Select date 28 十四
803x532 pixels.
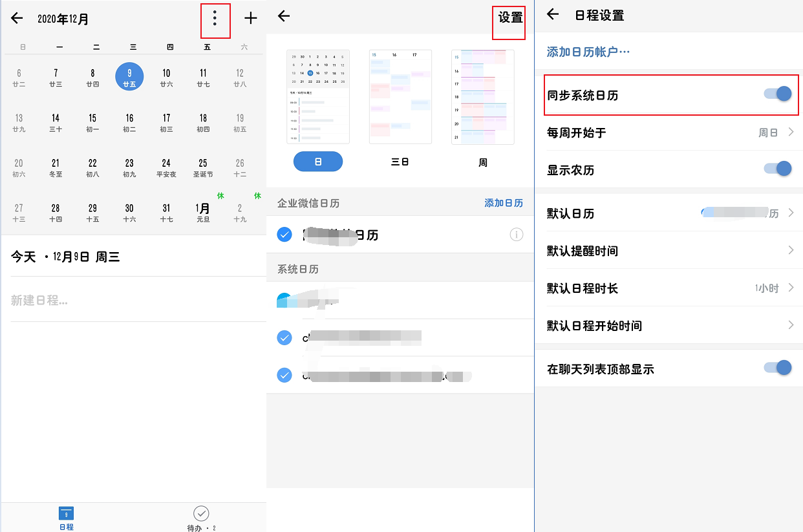(x=56, y=213)
